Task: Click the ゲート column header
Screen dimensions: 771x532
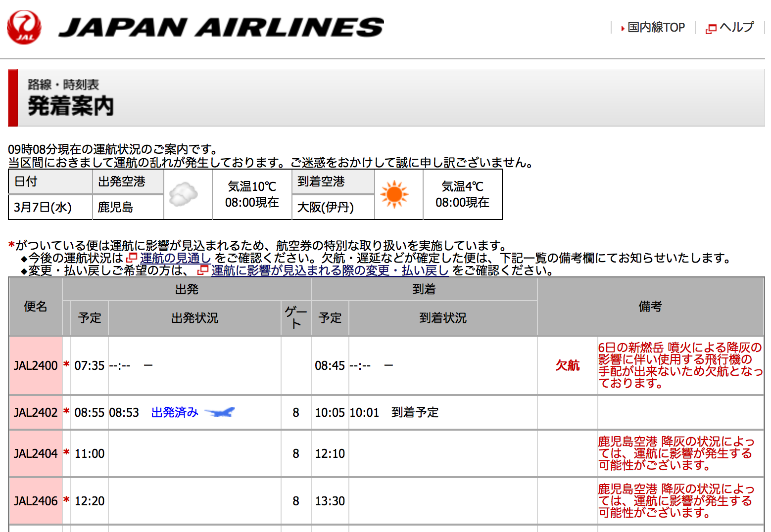Action: click(x=296, y=317)
